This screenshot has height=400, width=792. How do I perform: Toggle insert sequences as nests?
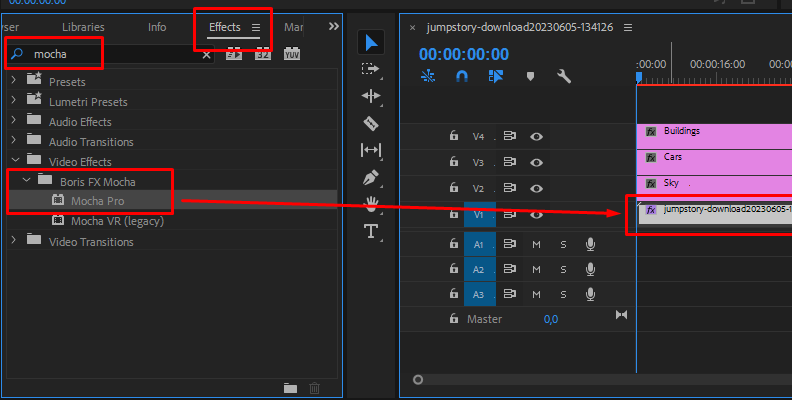[x=428, y=76]
